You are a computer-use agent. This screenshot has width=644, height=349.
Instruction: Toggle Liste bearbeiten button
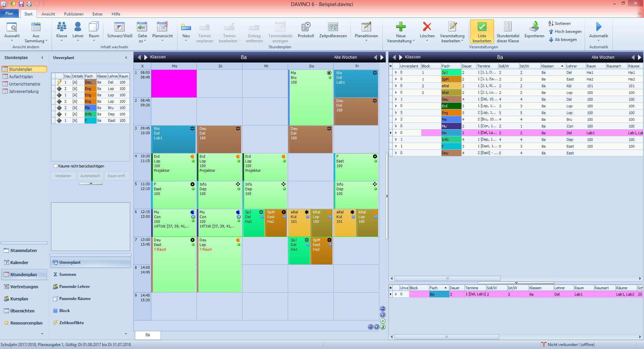482,32
